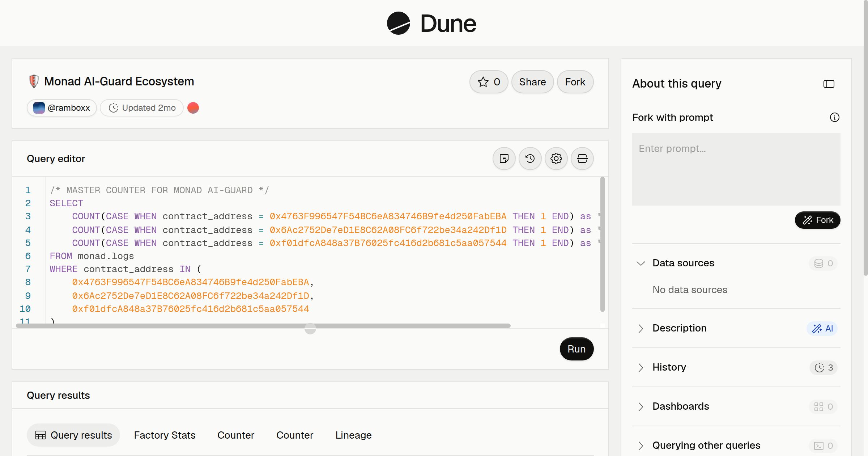Click the shield icon beside query title
Image resolution: width=868 pixels, height=456 pixels.
(34, 81)
